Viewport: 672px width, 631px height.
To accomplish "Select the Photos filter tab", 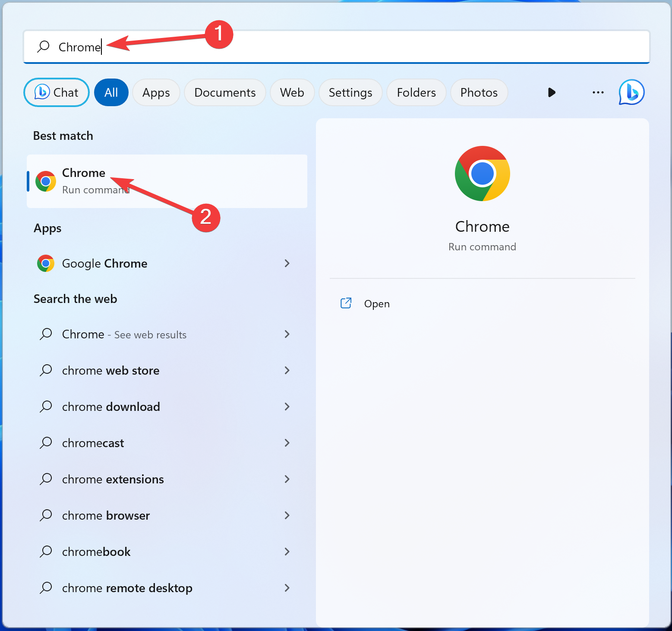I will (479, 92).
